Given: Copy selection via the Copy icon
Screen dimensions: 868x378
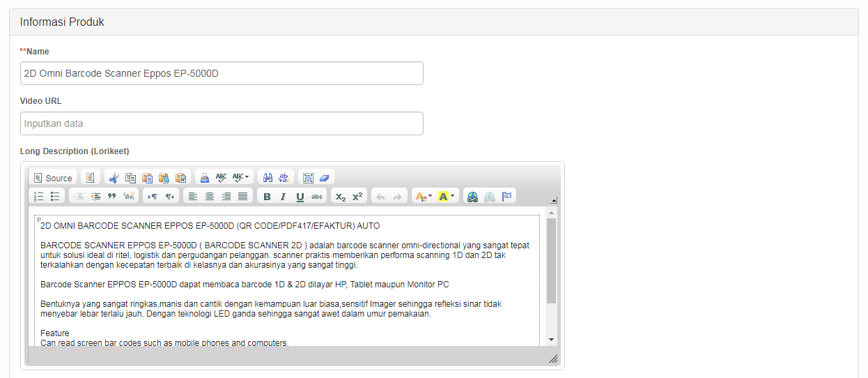Looking at the screenshot, I should [131, 178].
